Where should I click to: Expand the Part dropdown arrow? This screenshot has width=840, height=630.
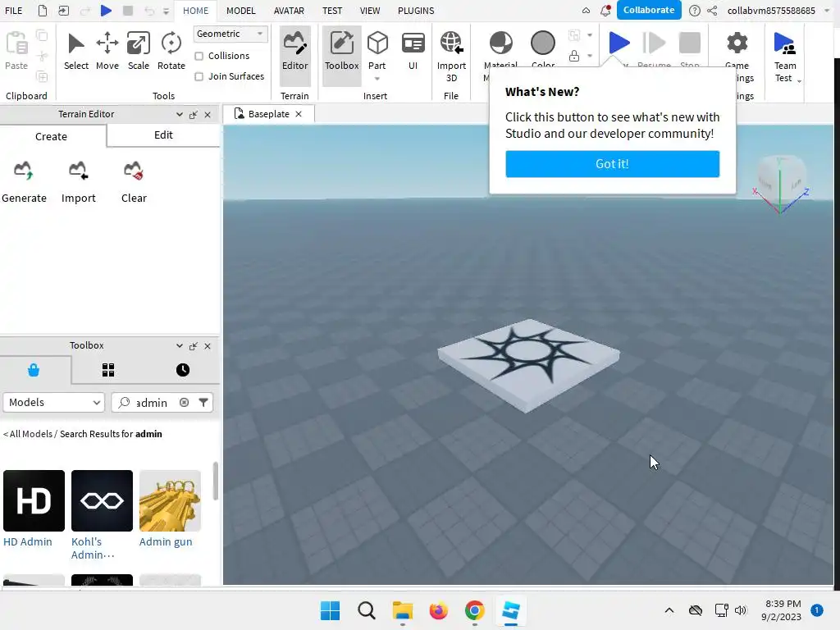coord(377,79)
